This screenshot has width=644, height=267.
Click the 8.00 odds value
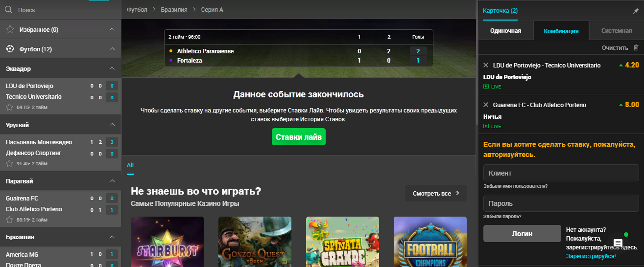click(632, 104)
